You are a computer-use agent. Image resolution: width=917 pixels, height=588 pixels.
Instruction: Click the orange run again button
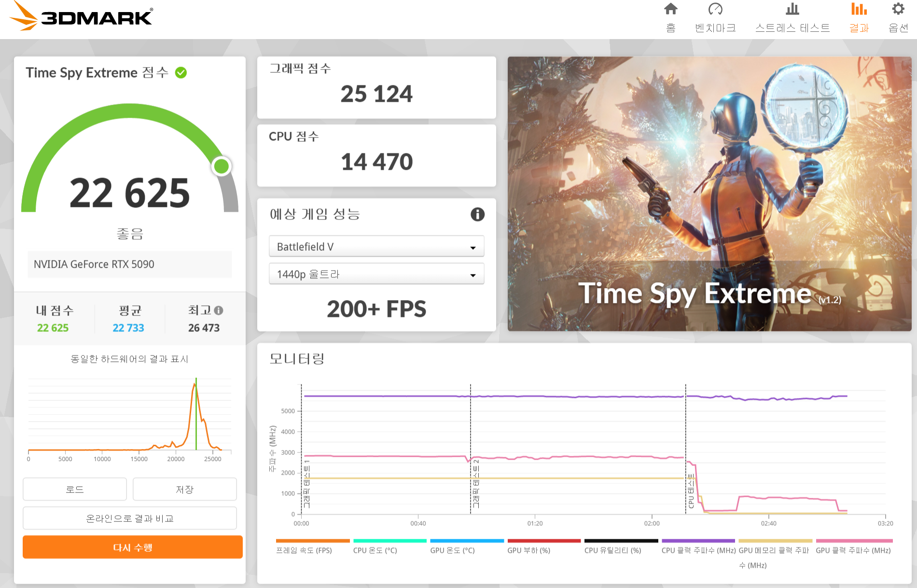[132, 547]
